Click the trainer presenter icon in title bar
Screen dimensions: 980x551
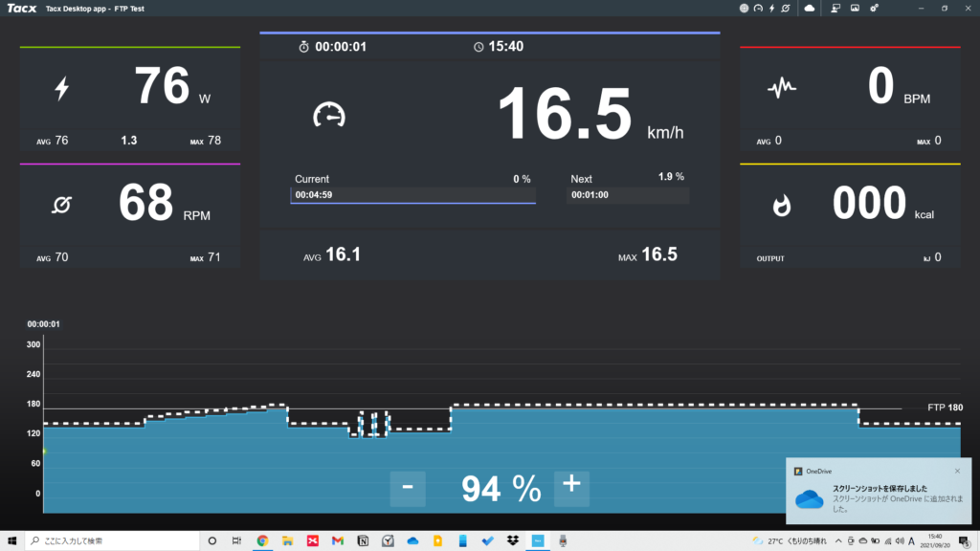[x=835, y=8]
